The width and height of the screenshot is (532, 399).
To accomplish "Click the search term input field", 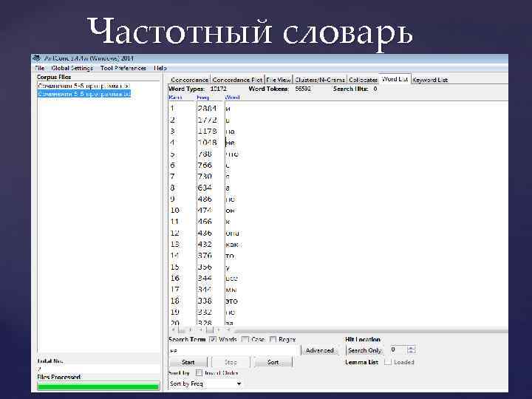I will [x=234, y=350].
